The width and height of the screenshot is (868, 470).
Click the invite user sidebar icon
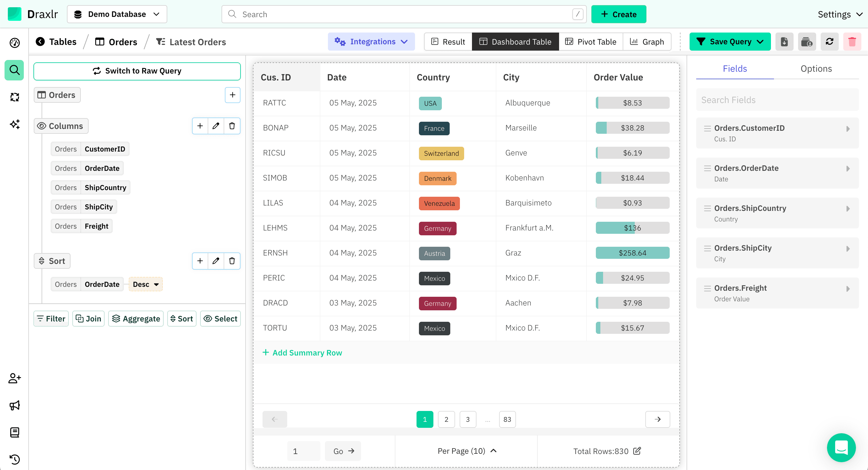click(14, 378)
